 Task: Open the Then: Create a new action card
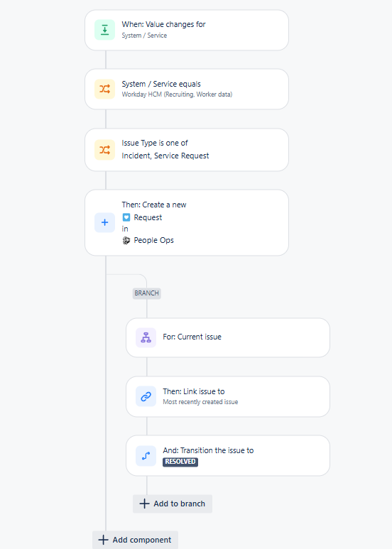[x=187, y=223]
